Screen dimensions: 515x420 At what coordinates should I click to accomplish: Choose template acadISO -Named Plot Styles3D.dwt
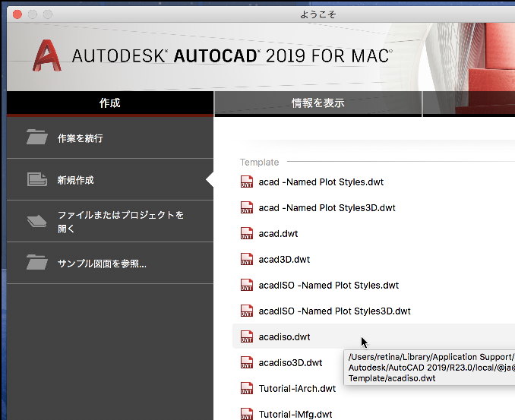[x=334, y=311]
